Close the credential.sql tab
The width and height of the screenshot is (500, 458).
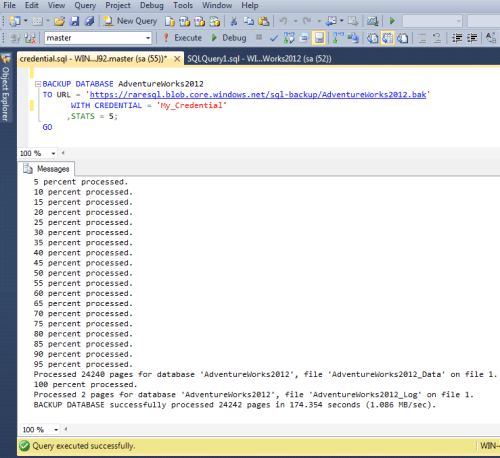pyautogui.click(x=177, y=59)
